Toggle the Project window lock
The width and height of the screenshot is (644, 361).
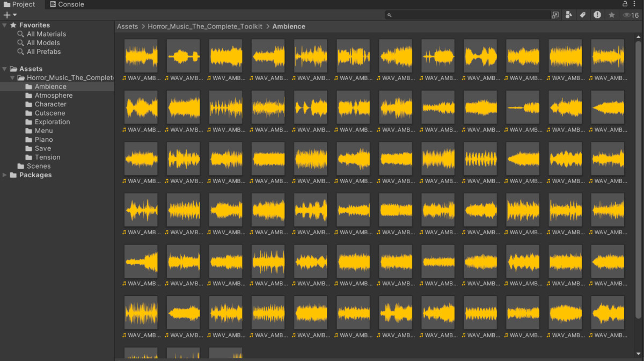coord(625,4)
